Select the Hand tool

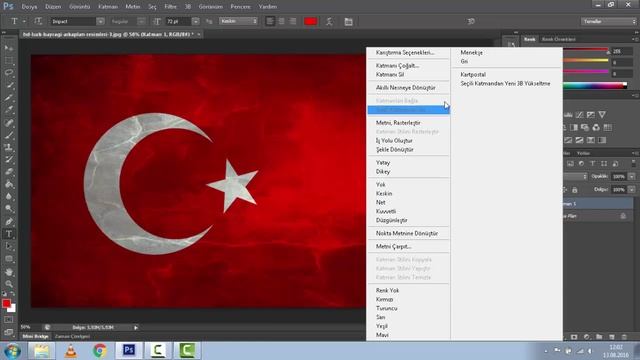tap(9, 272)
